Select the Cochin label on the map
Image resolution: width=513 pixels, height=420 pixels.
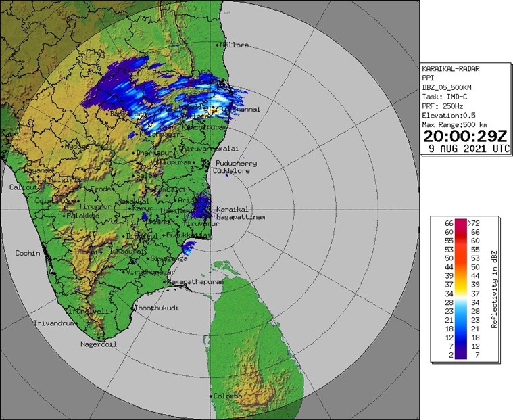coord(28,253)
